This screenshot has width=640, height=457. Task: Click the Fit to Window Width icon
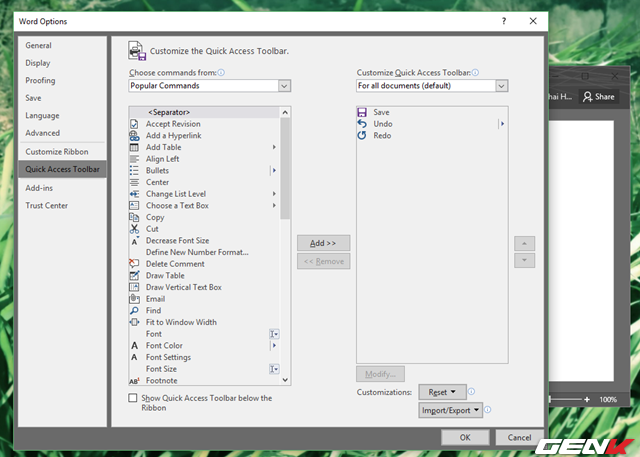134,322
